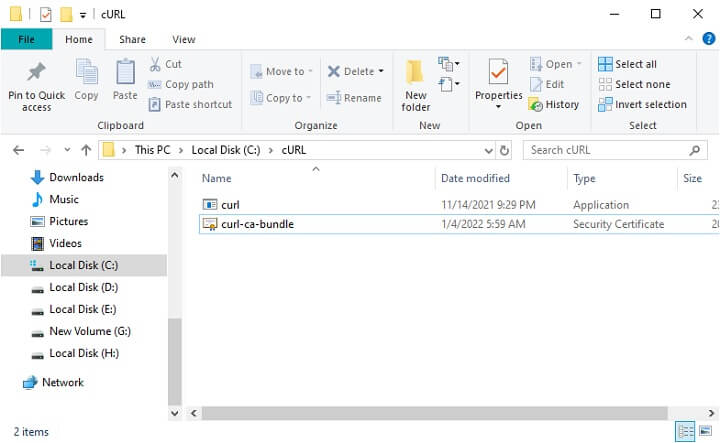720x443 pixels.
Task: Click the Copy icon in Clipboard group
Action: click(87, 73)
